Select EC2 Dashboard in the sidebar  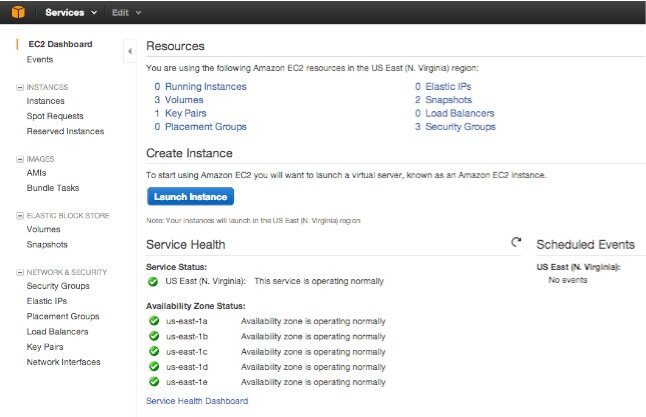point(60,44)
